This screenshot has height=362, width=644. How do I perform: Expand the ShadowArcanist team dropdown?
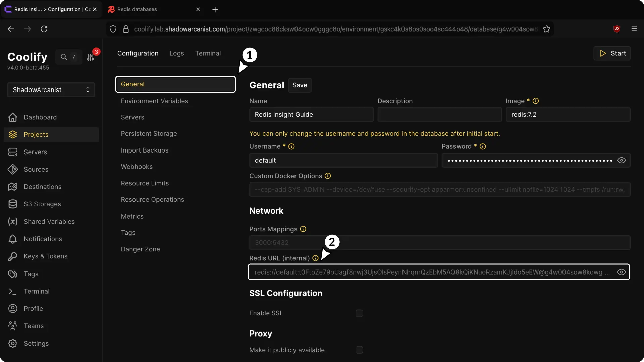pos(51,90)
